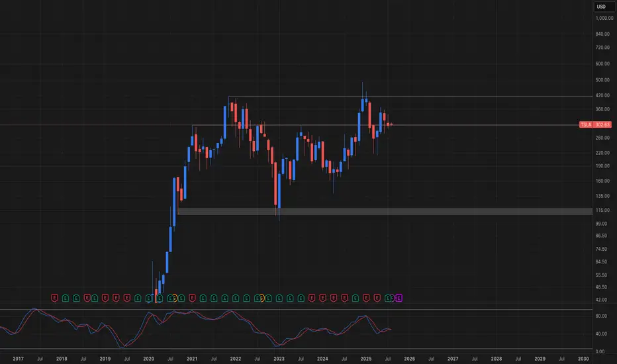The height and width of the screenshot is (364, 617).
Task: Select the horizontal line near 420.00
Action: (x=410, y=96)
